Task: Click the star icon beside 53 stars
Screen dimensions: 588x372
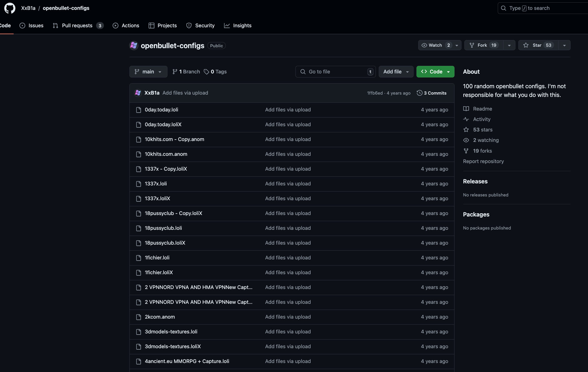Action: pos(466,130)
